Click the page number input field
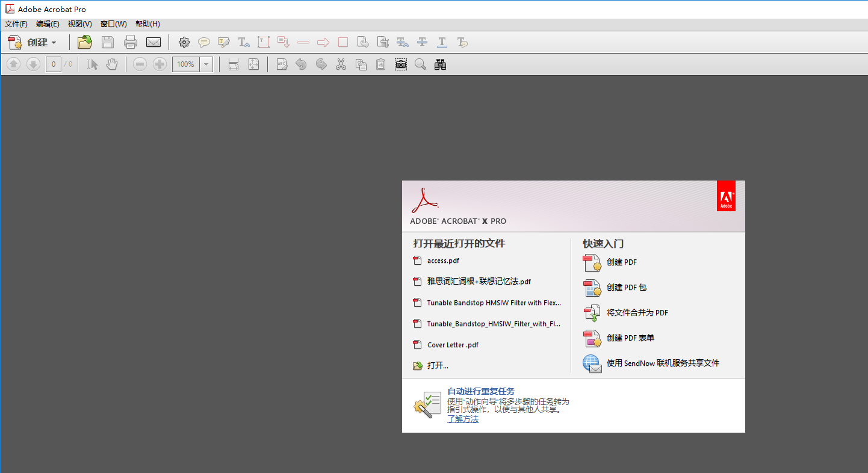 pos(53,64)
